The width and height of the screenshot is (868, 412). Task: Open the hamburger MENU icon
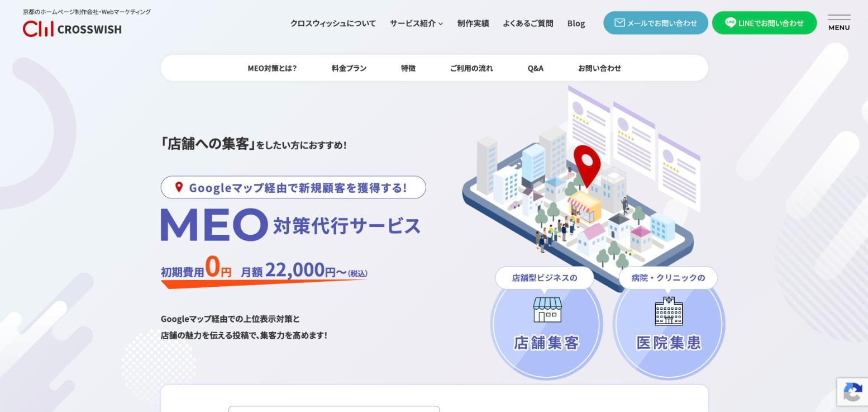click(x=839, y=23)
